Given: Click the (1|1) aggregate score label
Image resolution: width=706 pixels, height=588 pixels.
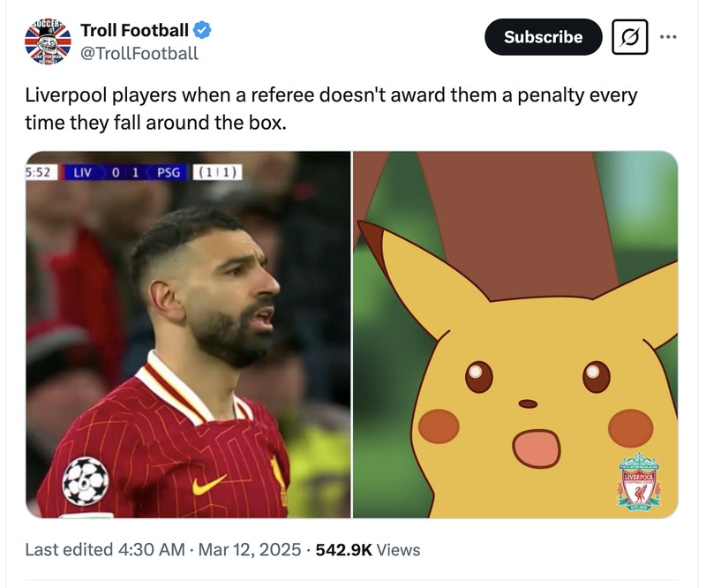Looking at the screenshot, I should (x=217, y=173).
